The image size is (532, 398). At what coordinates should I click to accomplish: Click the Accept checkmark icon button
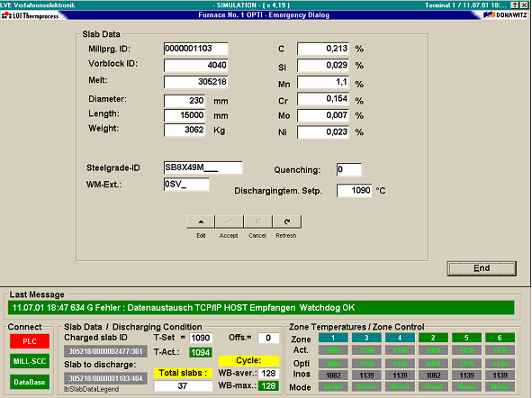(x=229, y=222)
